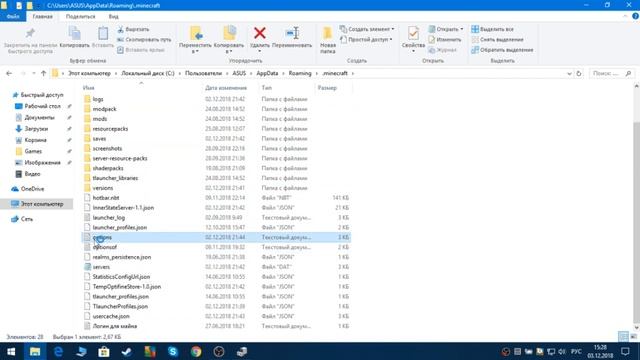Open Steam from the taskbar
Screen dimensions: 640x360
click(x=127, y=351)
